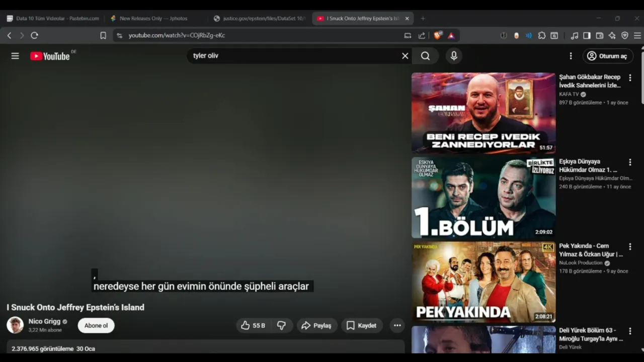Viewport: 644px width, 362px height.
Task: Click the Oturum aç sign-in button
Action: click(608, 56)
